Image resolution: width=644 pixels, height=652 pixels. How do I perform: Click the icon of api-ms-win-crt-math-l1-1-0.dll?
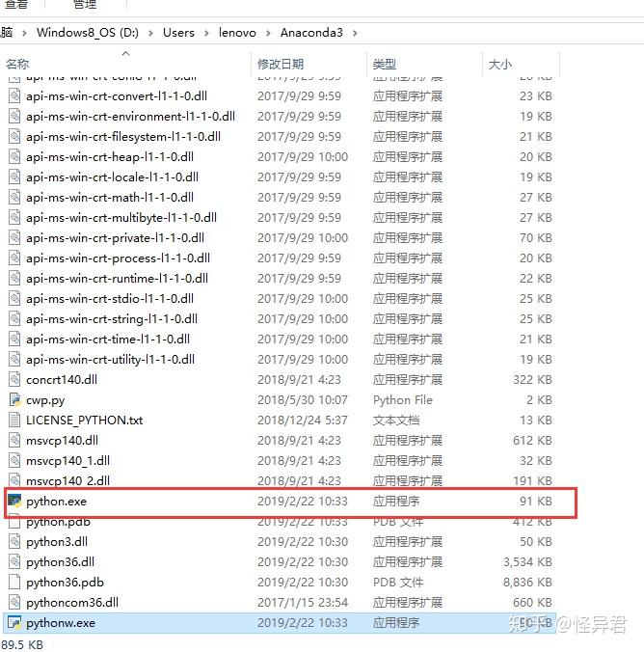coord(14,197)
